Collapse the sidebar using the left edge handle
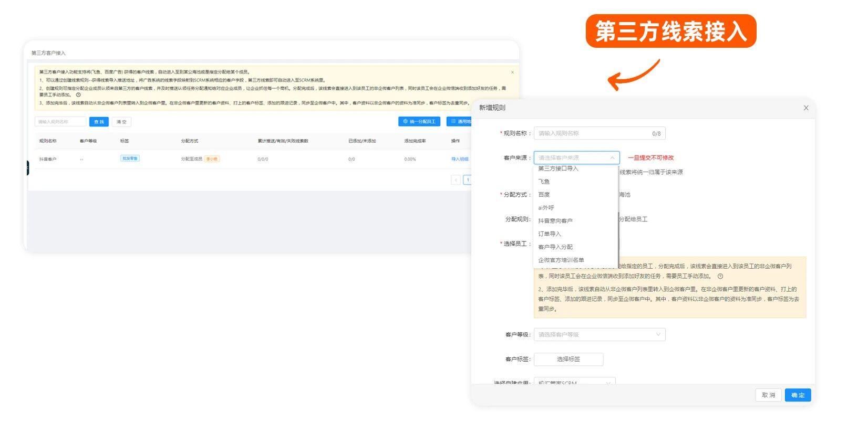 tap(27, 168)
